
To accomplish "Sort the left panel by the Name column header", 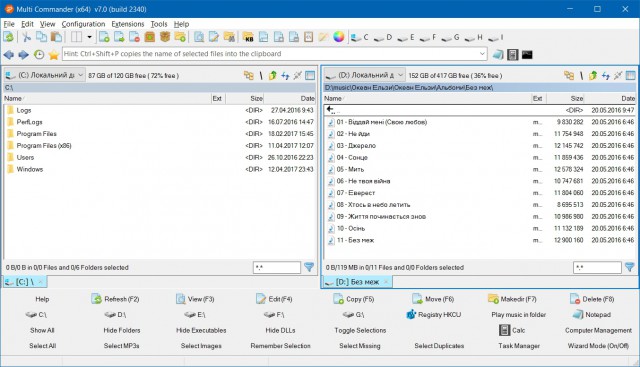I will point(107,98).
